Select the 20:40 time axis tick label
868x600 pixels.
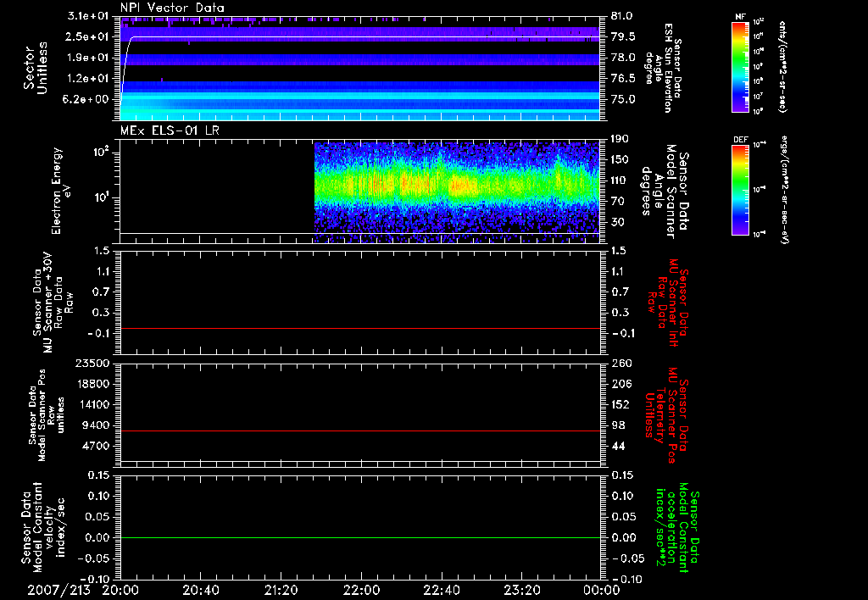click(x=200, y=590)
